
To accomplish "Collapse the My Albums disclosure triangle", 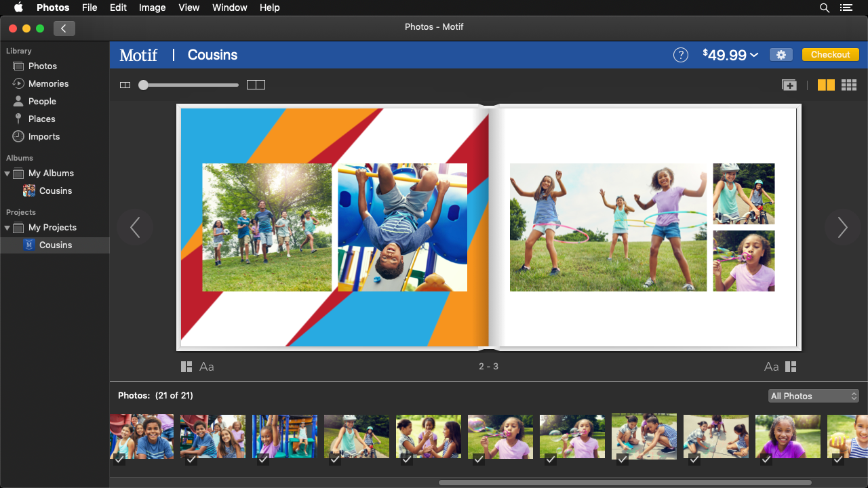I will [x=7, y=174].
